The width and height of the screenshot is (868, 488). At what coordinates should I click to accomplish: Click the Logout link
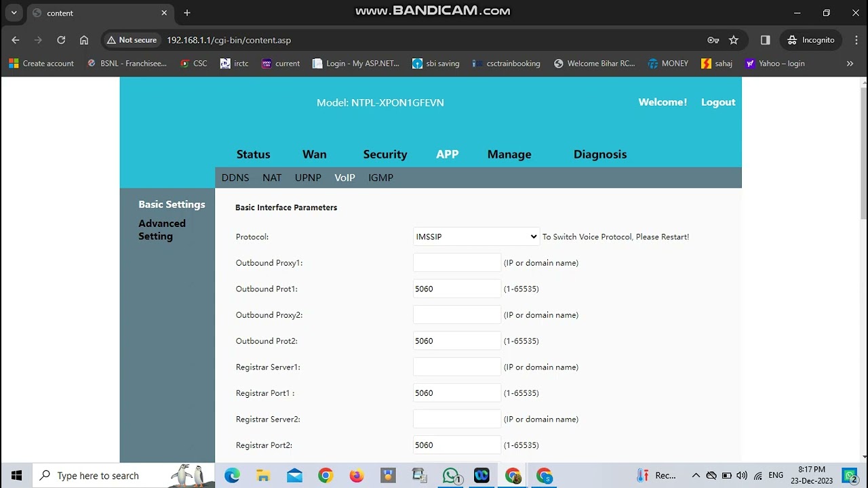click(718, 102)
